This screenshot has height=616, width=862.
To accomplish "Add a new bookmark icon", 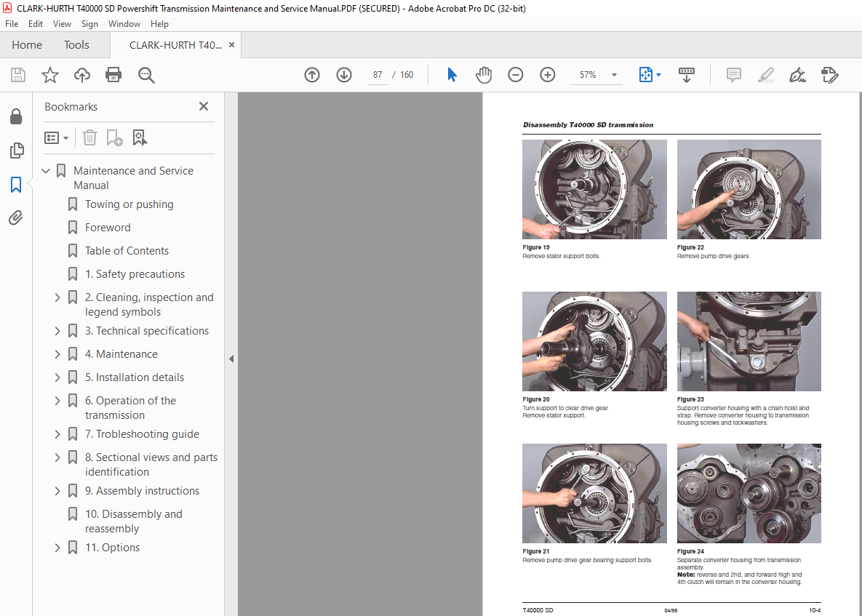I will pos(114,137).
